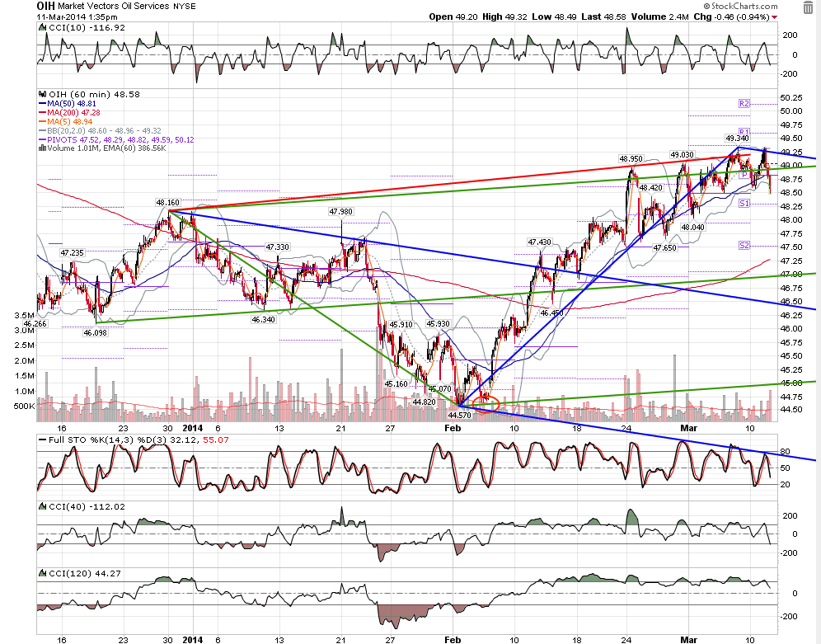This screenshot has width=821, height=644.
Task: Click the 49.340 peak price label
Action: coord(737,139)
